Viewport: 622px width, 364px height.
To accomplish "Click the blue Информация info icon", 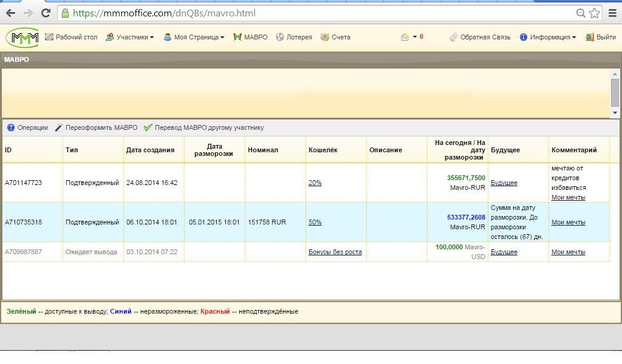I will tap(524, 37).
